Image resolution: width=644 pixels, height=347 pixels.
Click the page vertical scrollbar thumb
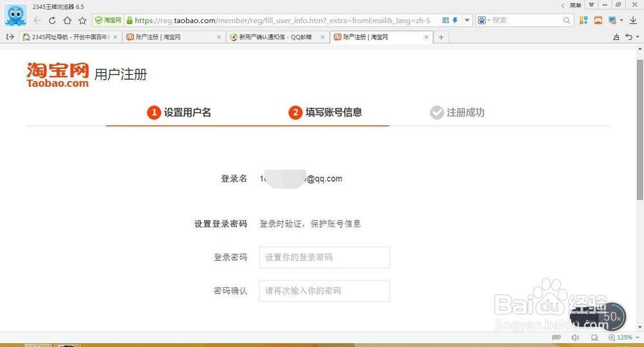[x=640, y=129]
